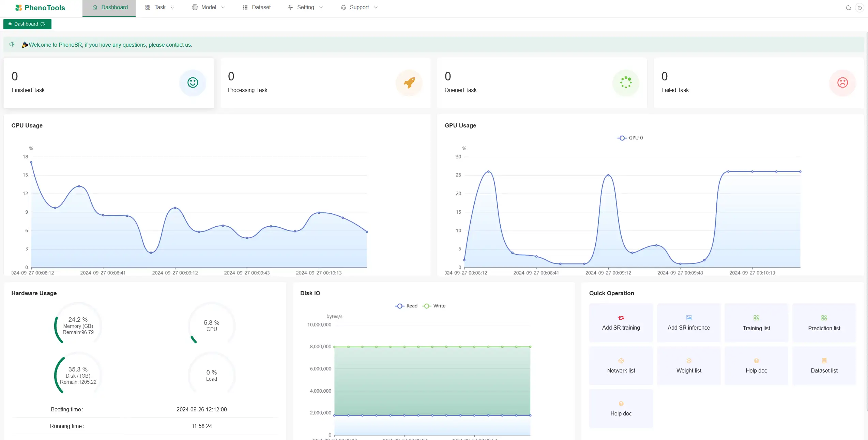Toggle the Write series in Disk IO legend
This screenshot has width=868, height=440.
click(x=434, y=306)
